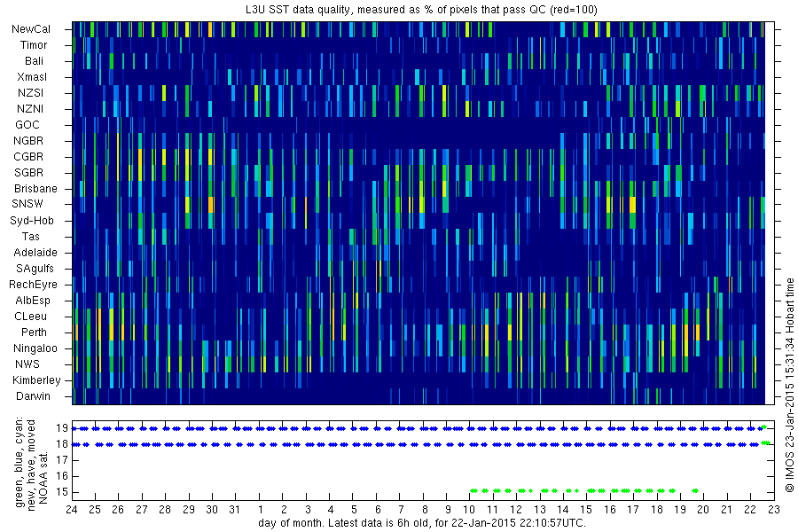Click satellite number 16 on lower axis
The height and width of the screenshot is (532, 798).
point(62,476)
